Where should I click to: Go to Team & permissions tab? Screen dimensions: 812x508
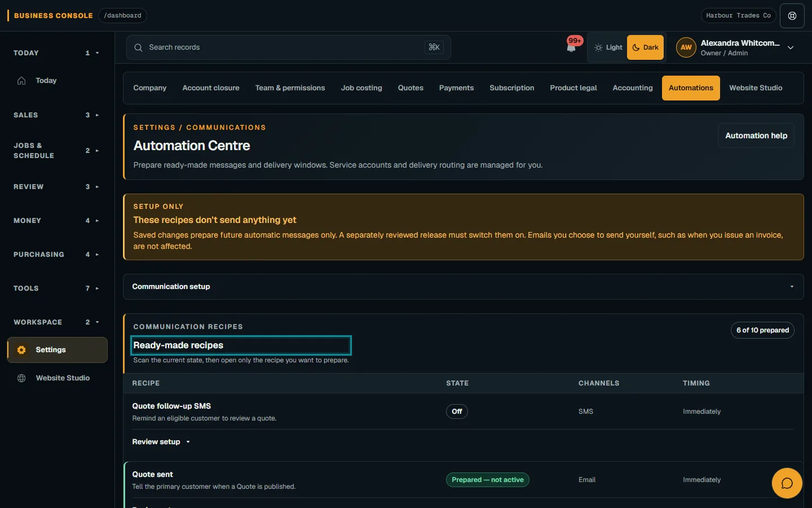pos(290,88)
